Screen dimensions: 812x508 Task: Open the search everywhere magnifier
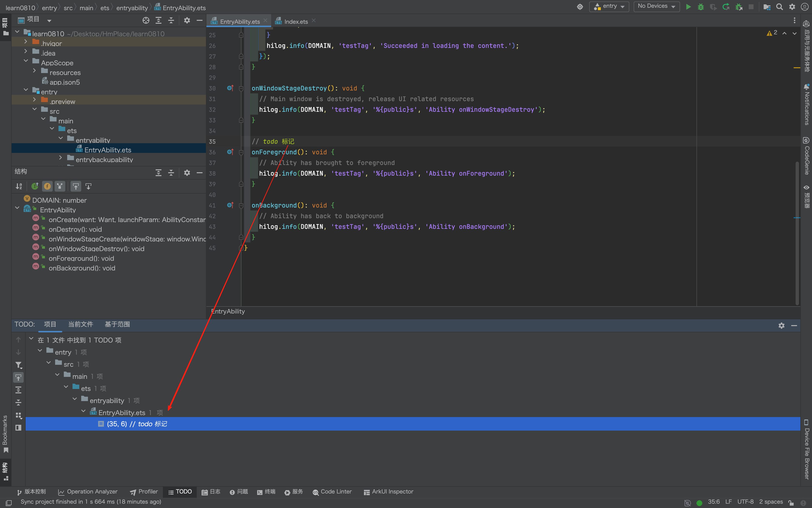click(x=779, y=7)
